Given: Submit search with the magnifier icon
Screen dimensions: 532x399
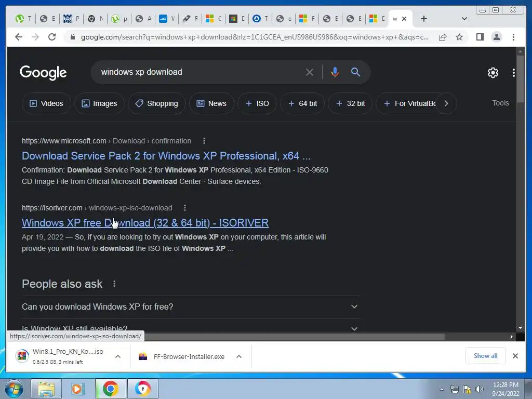Looking at the screenshot, I should pyautogui.click(x=355, y=72).
